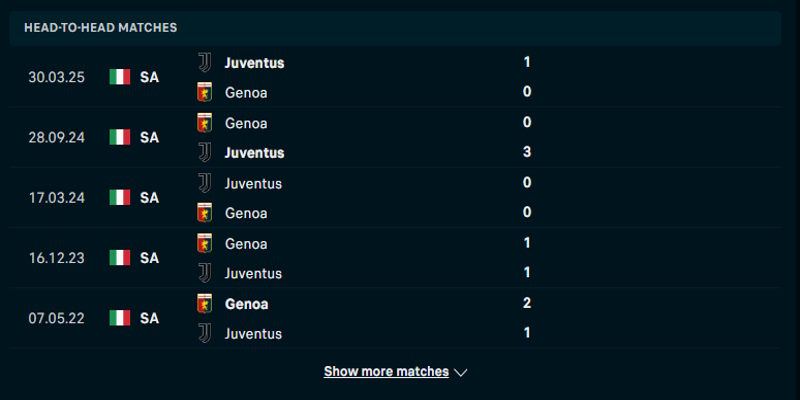Screen dimensions: 800x400
Task: Click Genoa crest in 28.09.24 match
Action: pos(205,123)
